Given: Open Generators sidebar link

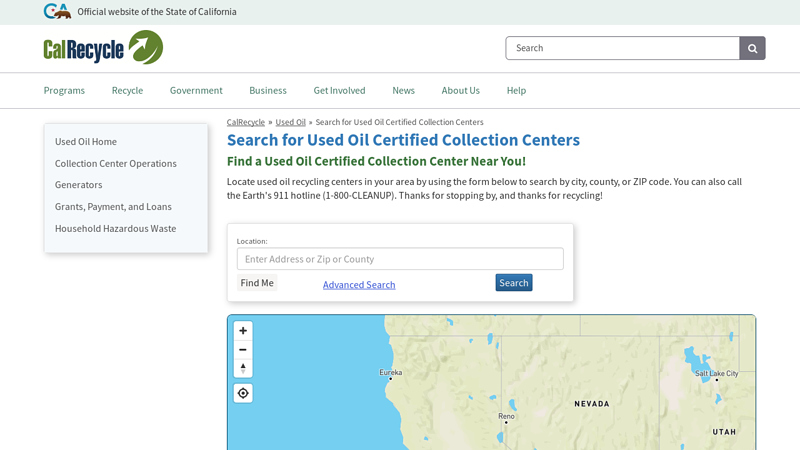Looking at the screenshot, I should click(x=79, y=185).
